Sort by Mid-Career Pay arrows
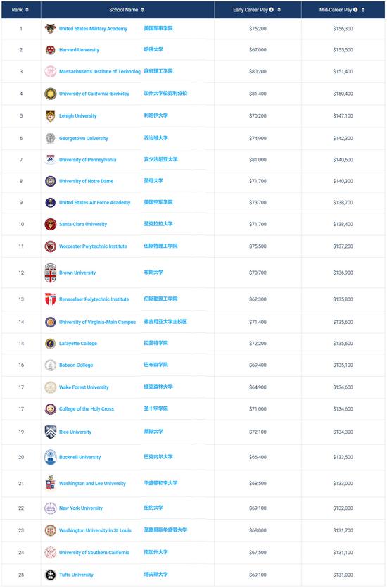387x588 pixels. [363, 10]
